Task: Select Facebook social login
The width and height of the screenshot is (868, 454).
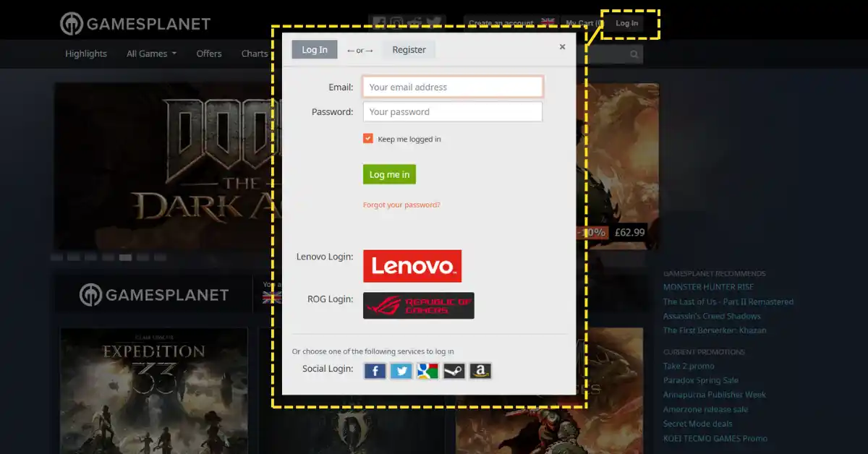Action: 375,370
